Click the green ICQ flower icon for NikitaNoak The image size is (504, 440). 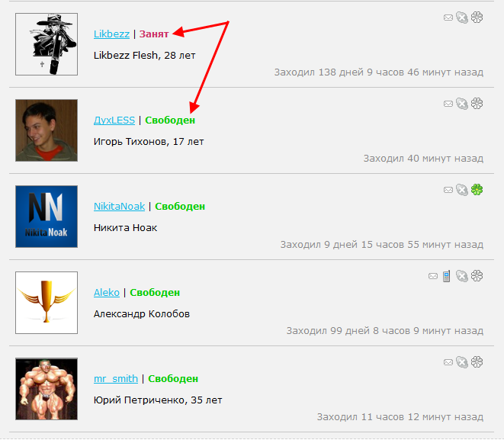(x=477, y=190)
